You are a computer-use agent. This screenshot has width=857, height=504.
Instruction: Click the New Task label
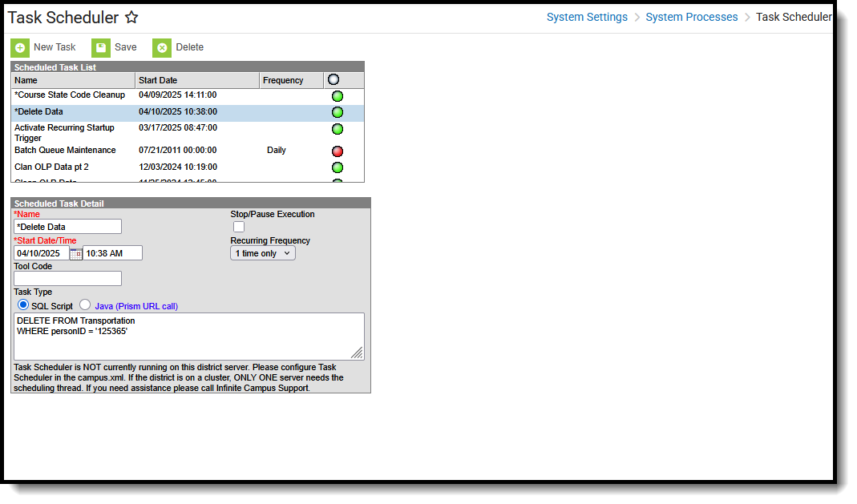[x=55, y=47]
